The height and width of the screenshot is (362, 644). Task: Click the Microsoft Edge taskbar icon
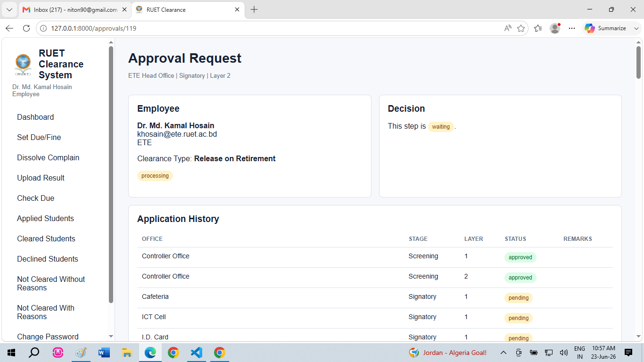(150, 353)
